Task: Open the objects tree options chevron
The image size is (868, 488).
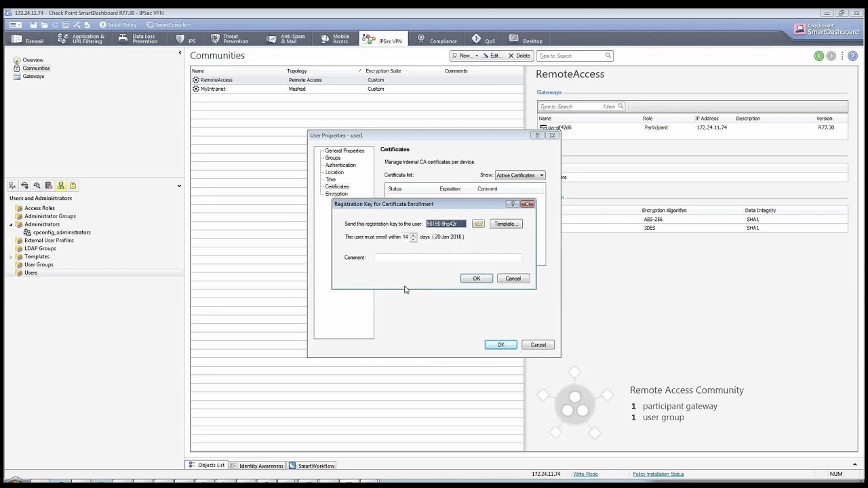Action: [179, 186]
